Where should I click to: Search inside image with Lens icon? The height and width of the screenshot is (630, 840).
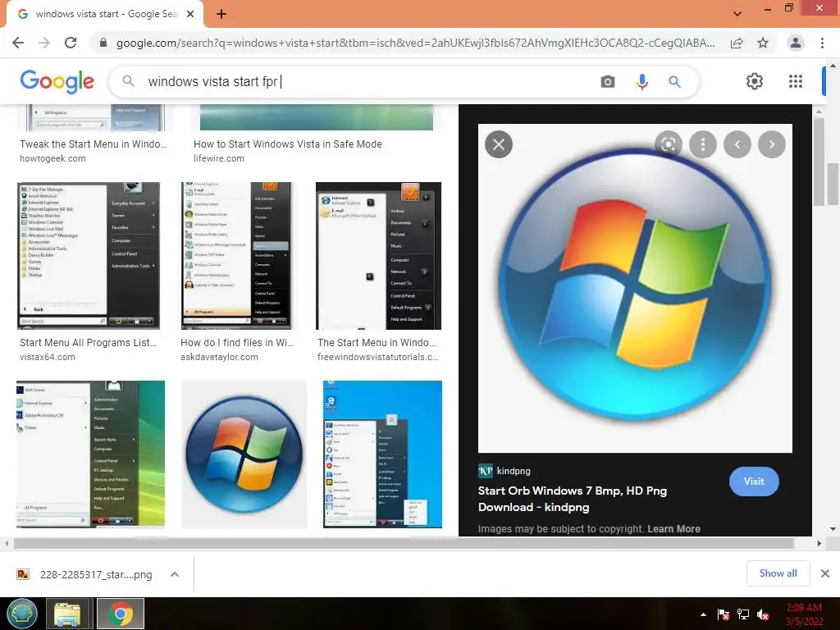click(x=668, y=144)
